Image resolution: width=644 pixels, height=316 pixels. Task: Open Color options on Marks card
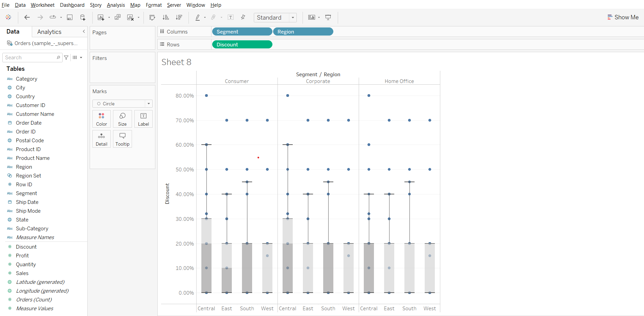(101, 119)
